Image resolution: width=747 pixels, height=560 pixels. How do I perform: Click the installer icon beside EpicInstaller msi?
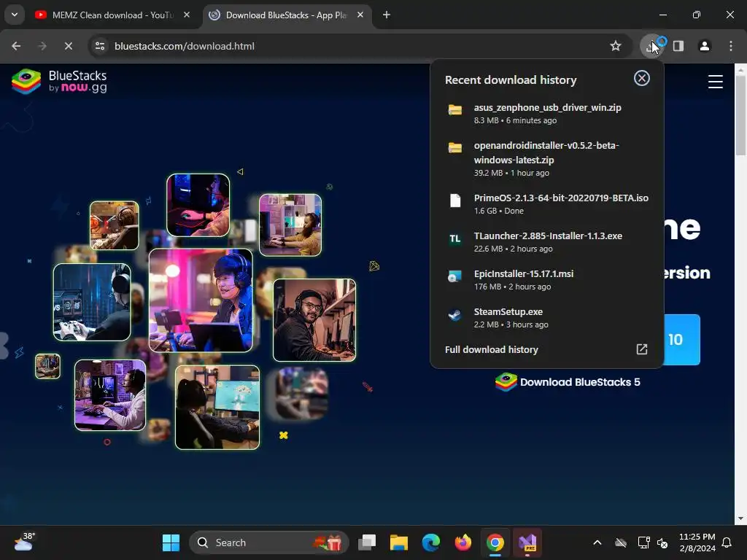point(455,276)
